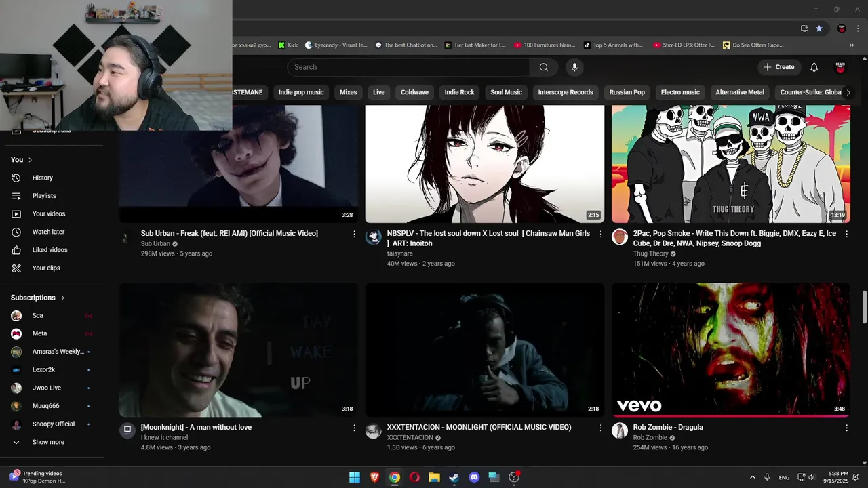Open Windows Start menu
This screenshot has width=868, height=488.
(355, 477)
